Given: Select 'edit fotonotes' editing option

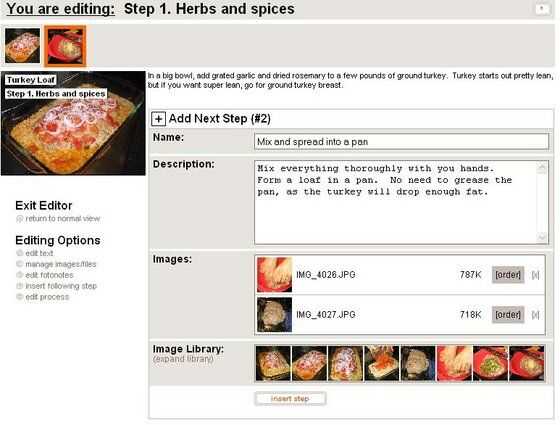Looking at the screenshot, I should [49, 275].
